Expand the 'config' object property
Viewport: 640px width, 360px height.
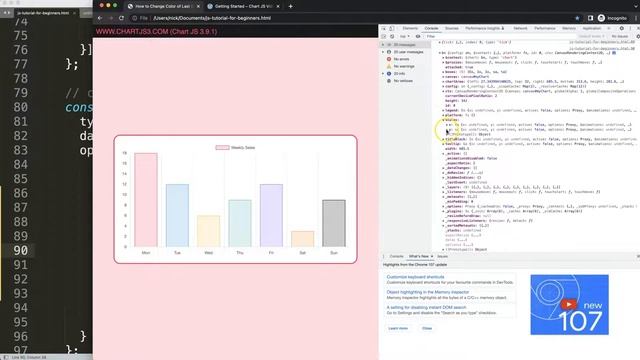[443, 87]
